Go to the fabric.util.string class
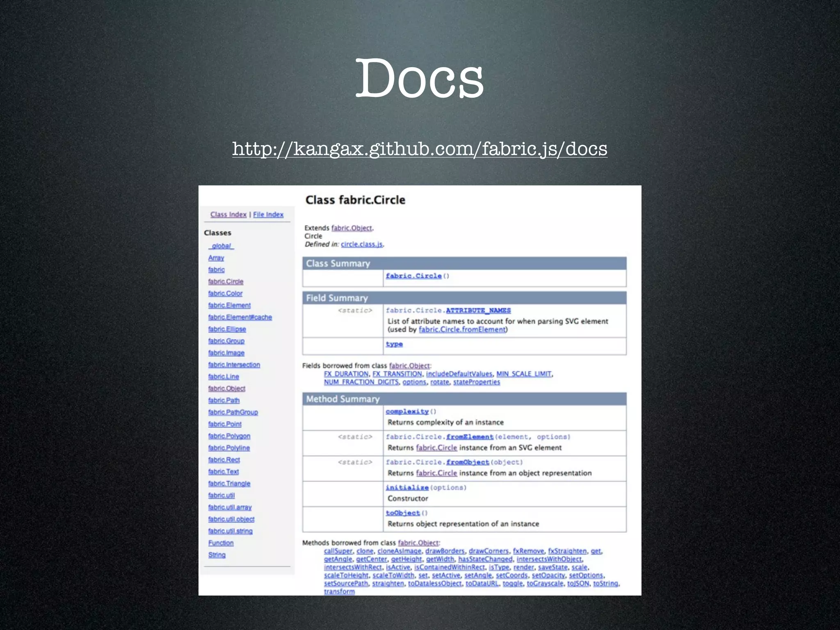Image resolution: width=840 pixels, height=630 pixels. pyautogui.click(x=230, y=531)
